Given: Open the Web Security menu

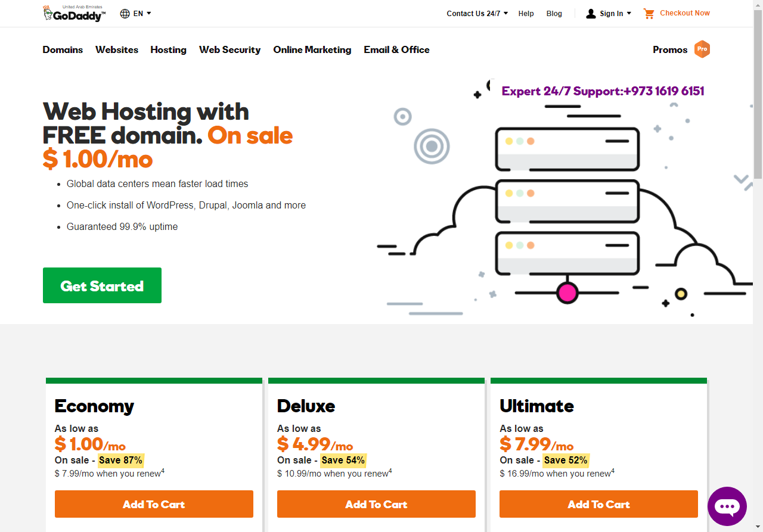Looking at the screenshot, I should [x=229, y=50].
